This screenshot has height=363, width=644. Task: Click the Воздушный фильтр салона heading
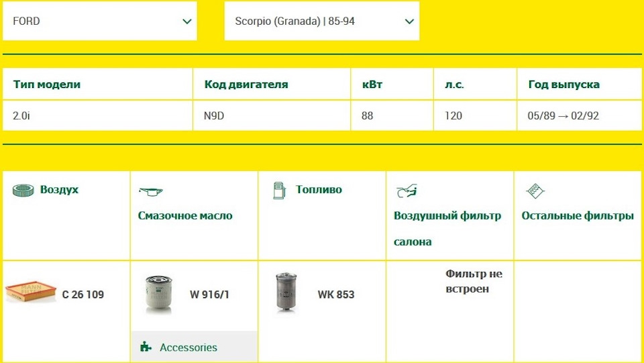tap(447, 229)
